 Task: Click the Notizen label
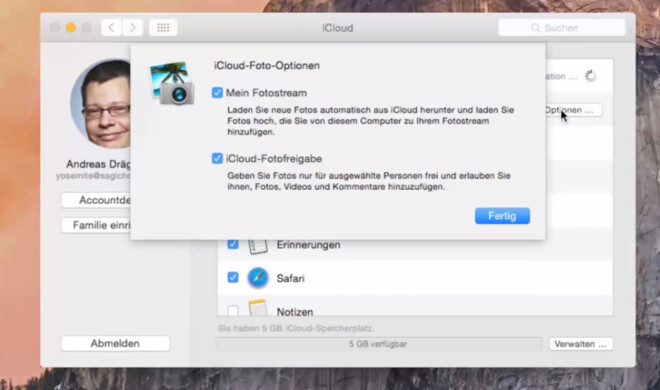295,312
